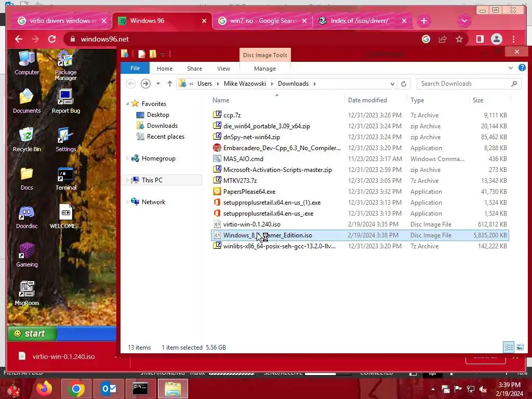Open the Report Bug desktop icon
This screenshot has height=399, width=532.
click(x=65, y=101)
